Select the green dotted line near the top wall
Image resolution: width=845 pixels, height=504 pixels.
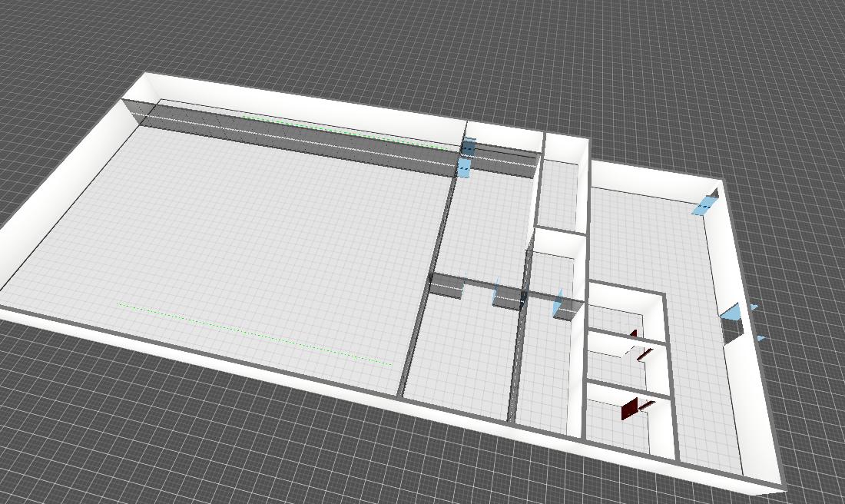[x=338, y=132]
